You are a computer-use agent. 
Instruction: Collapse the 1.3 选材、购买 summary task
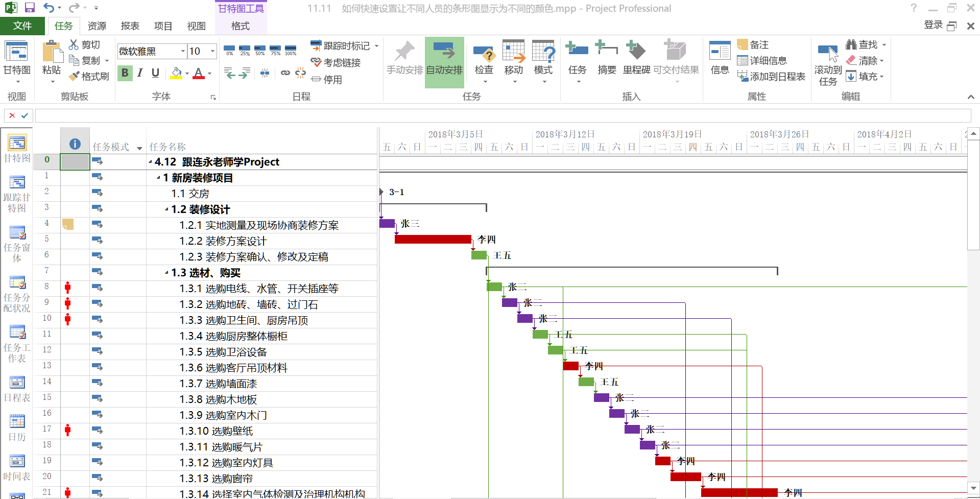point(165,273)
